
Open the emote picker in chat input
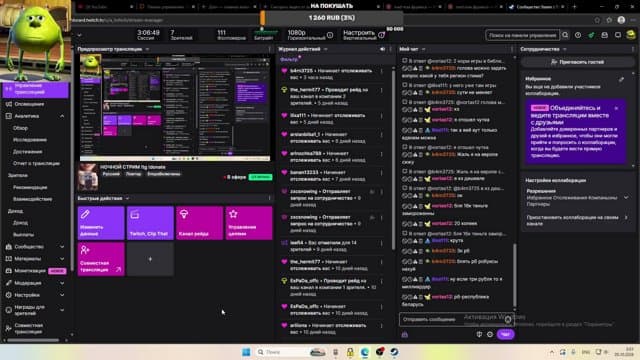[508, 320]
